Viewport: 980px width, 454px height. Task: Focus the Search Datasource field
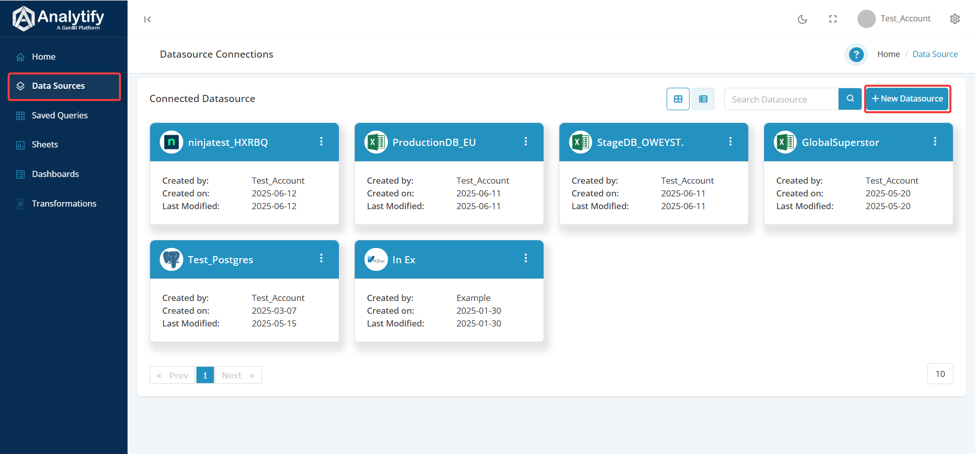point(781,99)
